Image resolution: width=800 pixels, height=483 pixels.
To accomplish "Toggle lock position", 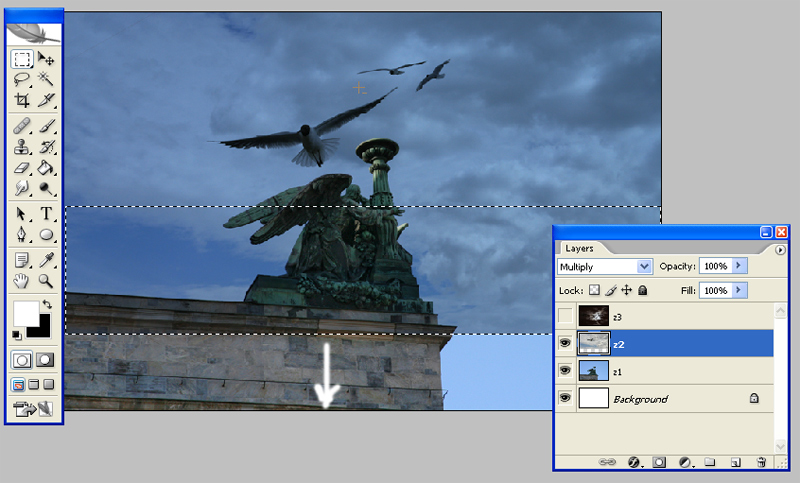I will coord(627,290).
